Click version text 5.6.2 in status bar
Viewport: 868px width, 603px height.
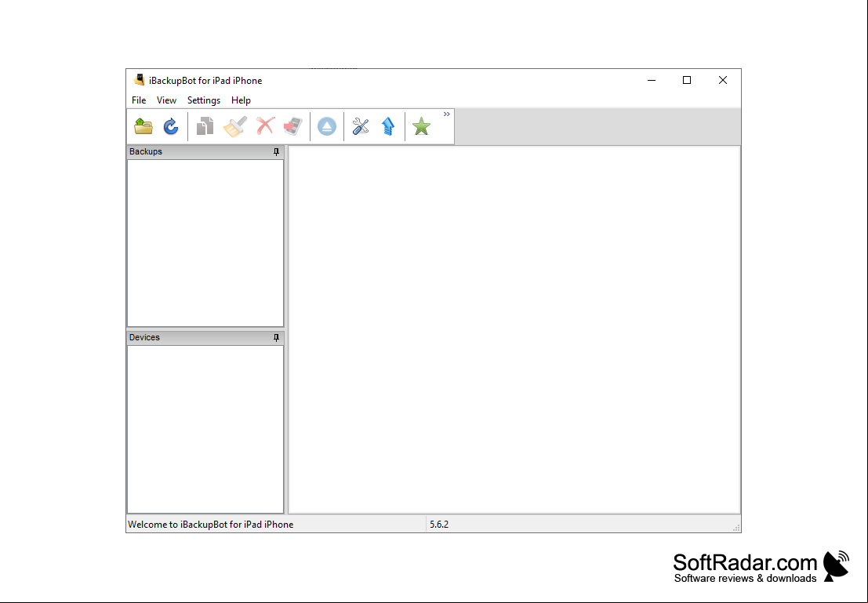point(439,525)
